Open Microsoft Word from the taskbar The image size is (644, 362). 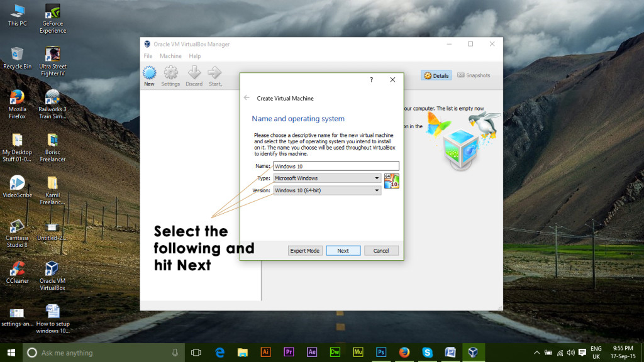click(x=450, y=352)
